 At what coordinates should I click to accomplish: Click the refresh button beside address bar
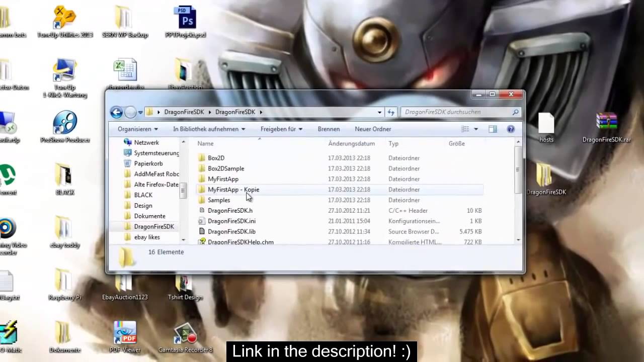pos(391,112)
